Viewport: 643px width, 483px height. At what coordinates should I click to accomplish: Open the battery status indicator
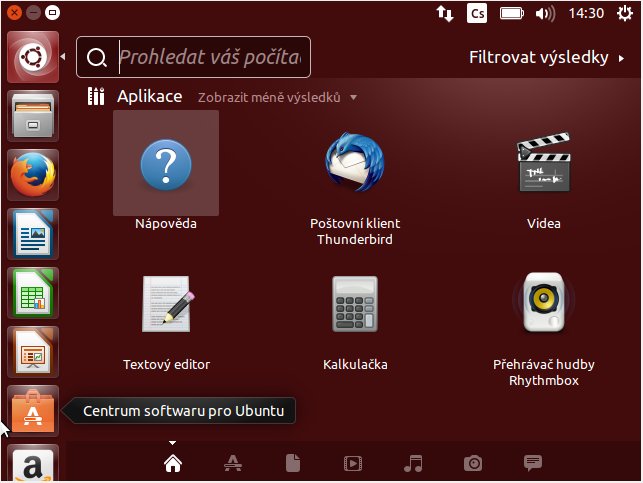[x=511, y=14]
